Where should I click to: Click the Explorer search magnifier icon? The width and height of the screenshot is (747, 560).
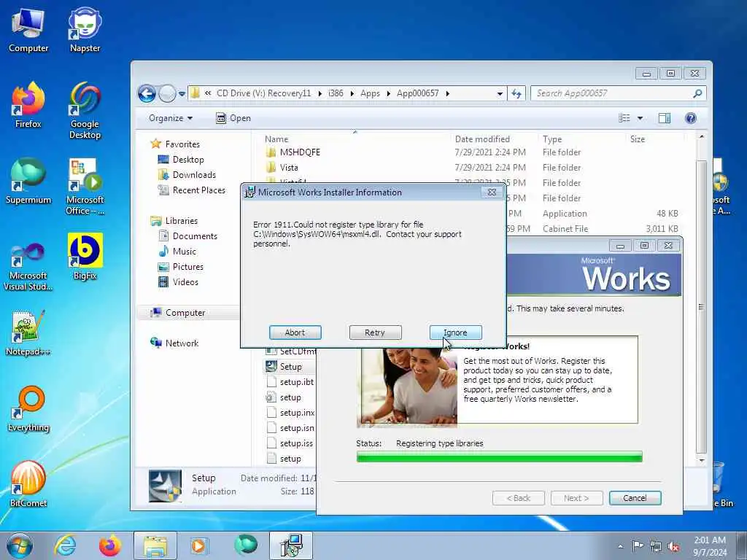[697, 93]
